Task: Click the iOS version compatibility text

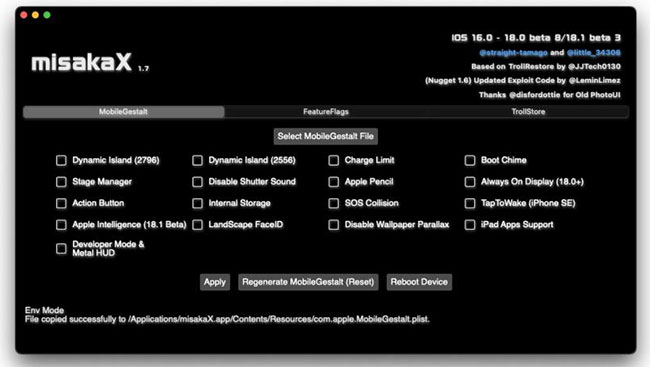Action: pyautogui.click(x=536, y=38)
